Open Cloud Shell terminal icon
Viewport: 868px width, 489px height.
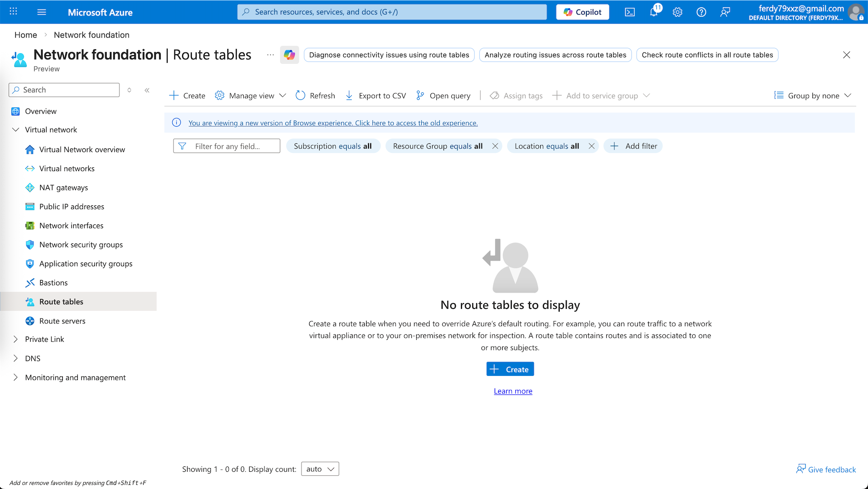pos(630,12)
